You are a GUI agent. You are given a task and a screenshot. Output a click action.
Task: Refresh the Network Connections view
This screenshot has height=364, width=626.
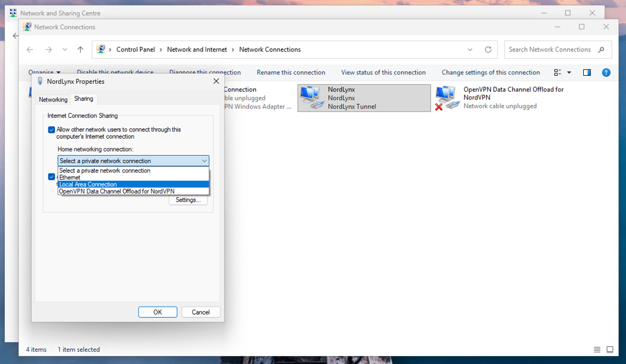tap(488, 49)
